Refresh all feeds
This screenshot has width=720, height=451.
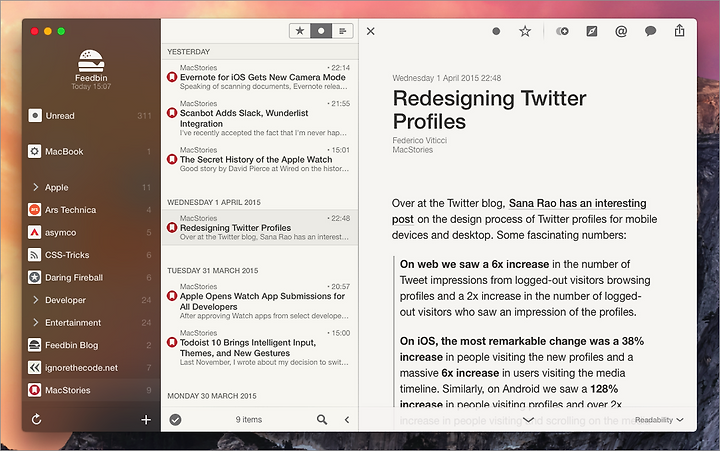pos(36,419)
